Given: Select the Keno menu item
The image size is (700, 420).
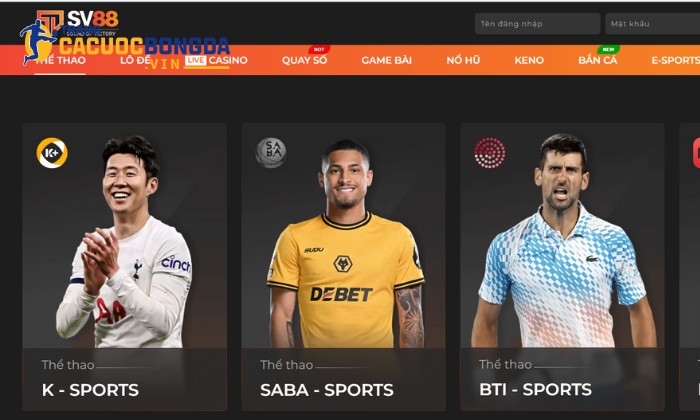Looking at the screenshot, I should click(529, 60).
